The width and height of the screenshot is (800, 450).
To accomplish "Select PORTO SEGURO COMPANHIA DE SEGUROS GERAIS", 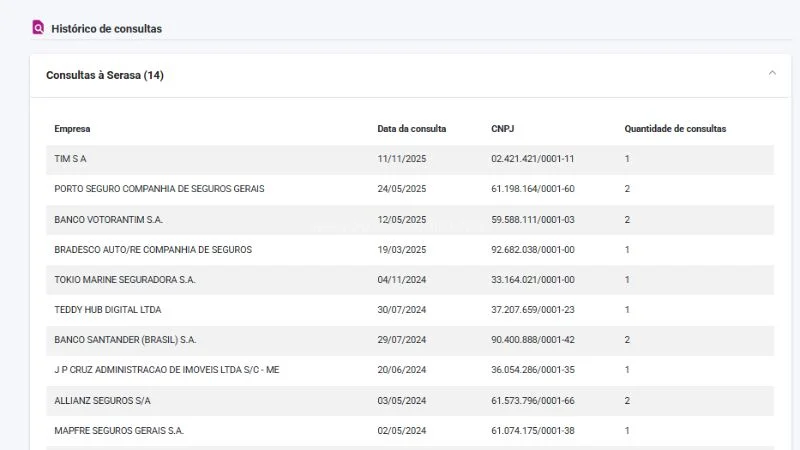I will [159, 189].
